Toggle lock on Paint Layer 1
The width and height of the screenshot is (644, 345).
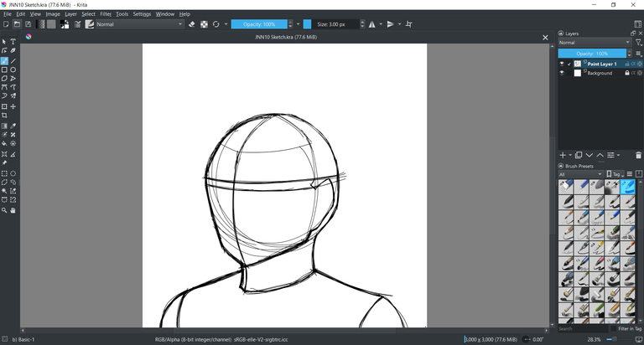(x=627, y=64)
